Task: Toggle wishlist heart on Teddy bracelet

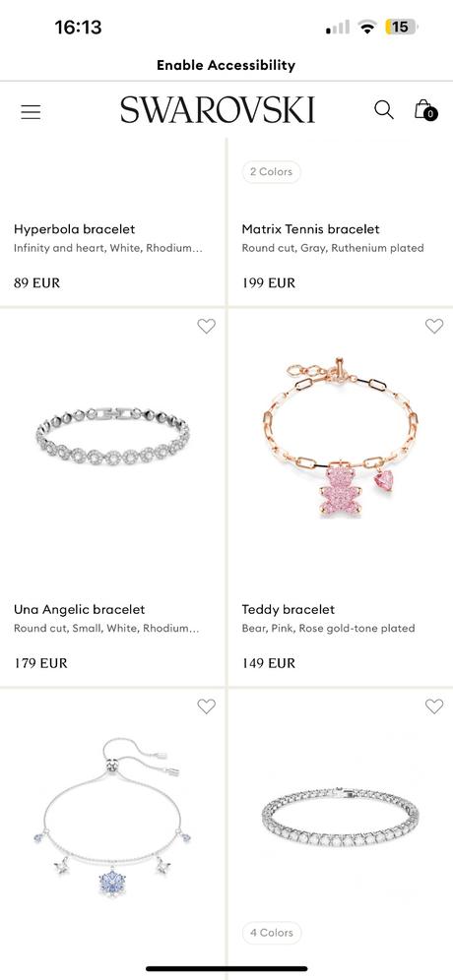Action: coord(434,326)
